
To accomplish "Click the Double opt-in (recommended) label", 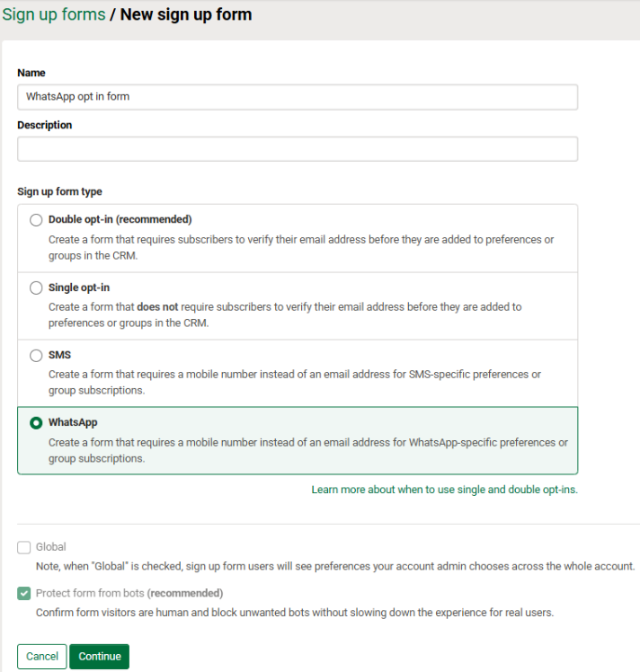I will [x=120, y=219].
